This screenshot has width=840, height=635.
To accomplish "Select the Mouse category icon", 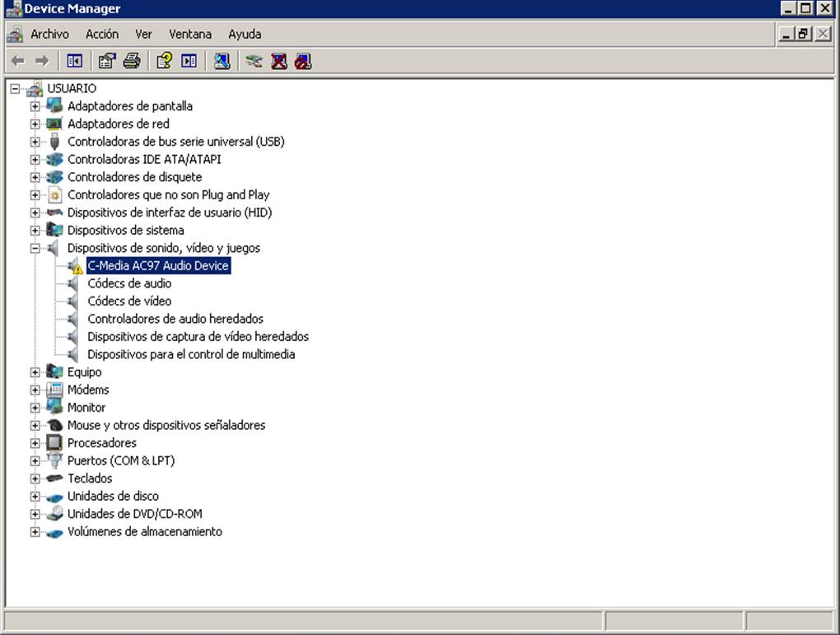I will click(x=54, y=425).
